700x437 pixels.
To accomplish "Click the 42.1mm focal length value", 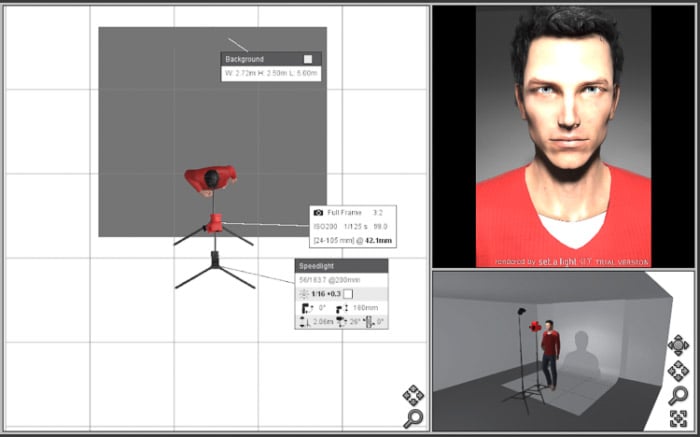I will [378, 241].
